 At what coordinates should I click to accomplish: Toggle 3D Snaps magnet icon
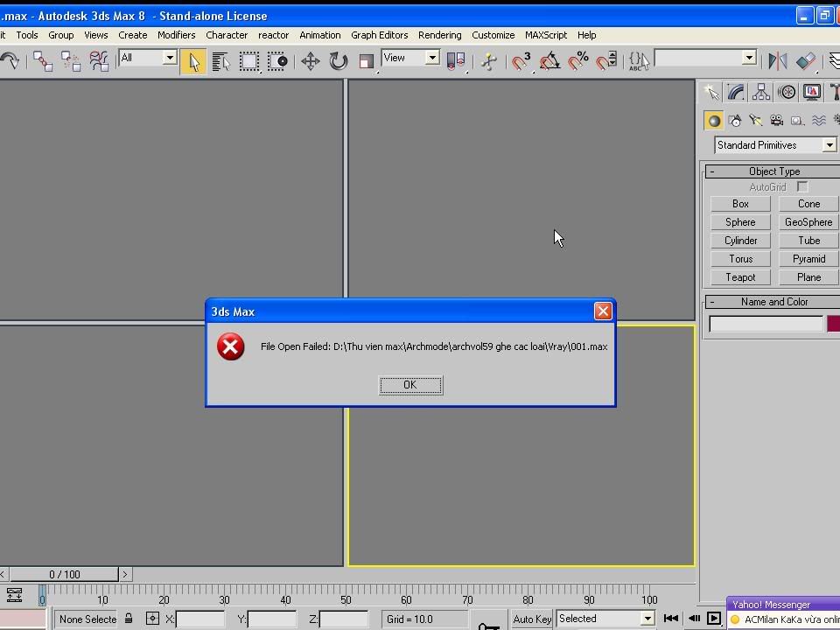click(521, 61)
